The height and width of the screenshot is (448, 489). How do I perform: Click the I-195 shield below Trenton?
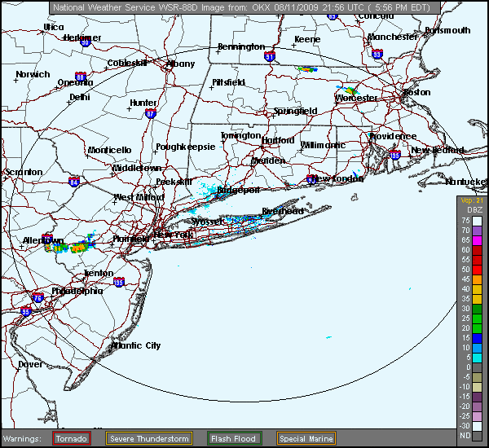(x=118, y=282)
